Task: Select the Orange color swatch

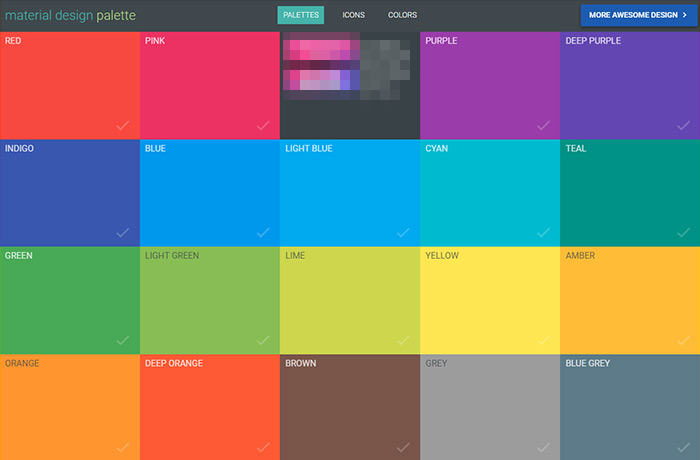Action: (70, 407)
